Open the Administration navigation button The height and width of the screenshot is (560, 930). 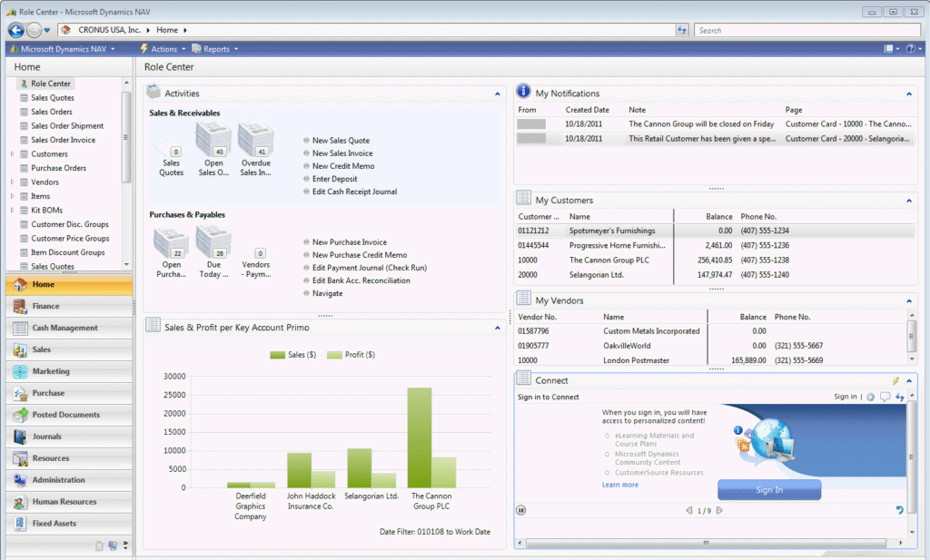pyautogui.click(x=69, y=480)
